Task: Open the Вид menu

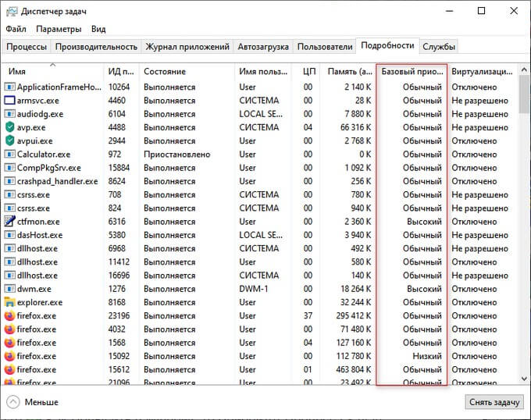Action: click(98, 29)
